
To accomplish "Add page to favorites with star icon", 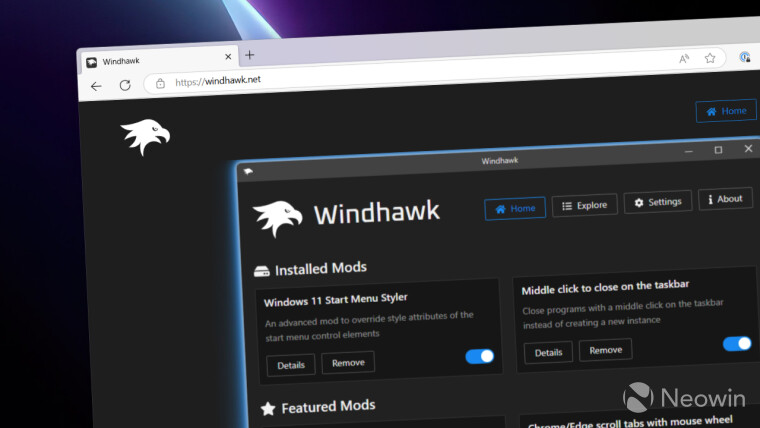I will [710, 58].
